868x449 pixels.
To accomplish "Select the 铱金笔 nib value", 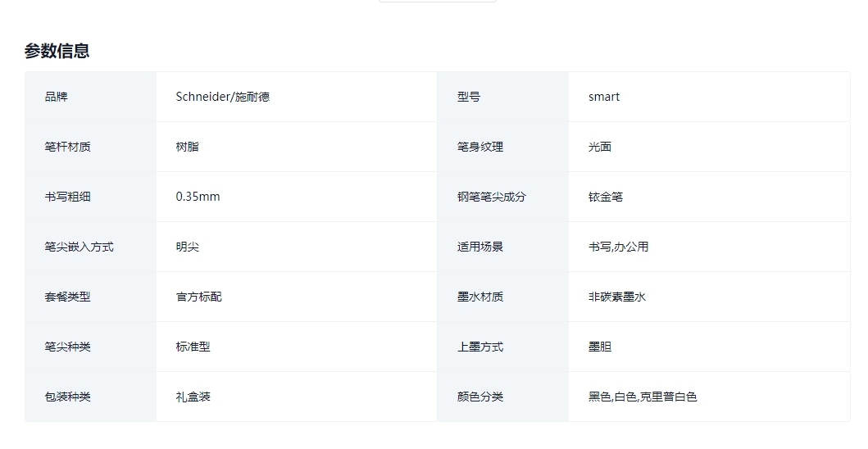I will tap(605, 197).
